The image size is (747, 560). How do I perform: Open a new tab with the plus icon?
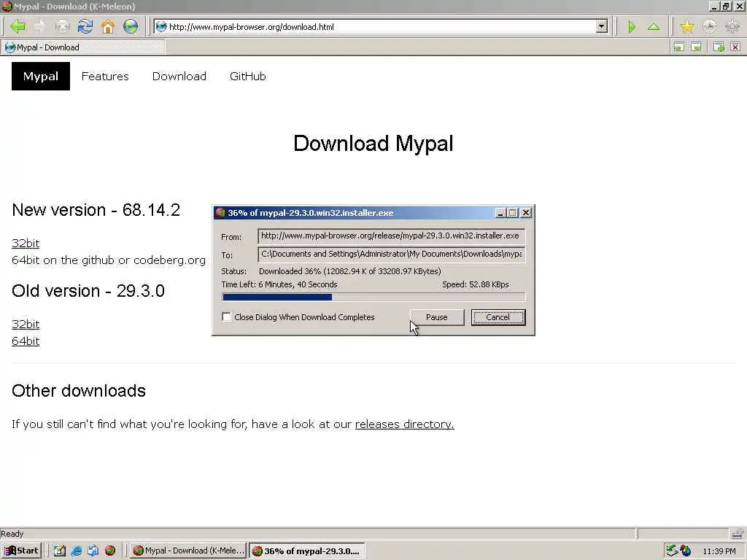point(719,47)
